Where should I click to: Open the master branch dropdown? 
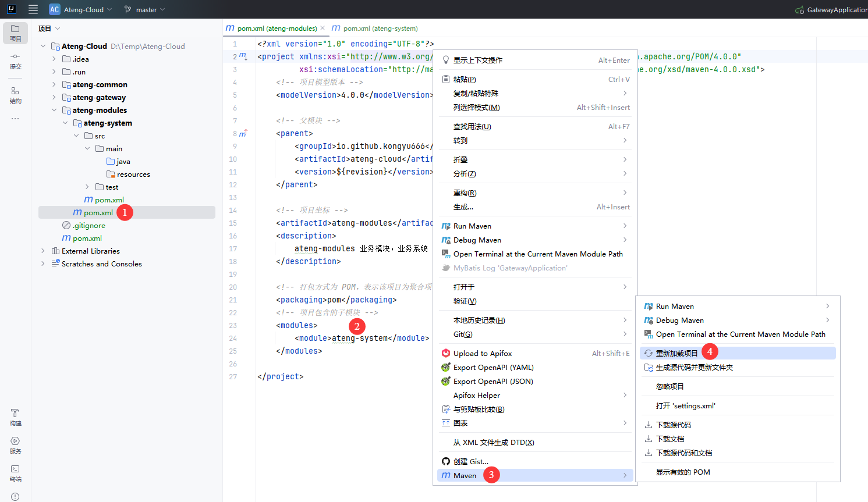click(145, 9)
